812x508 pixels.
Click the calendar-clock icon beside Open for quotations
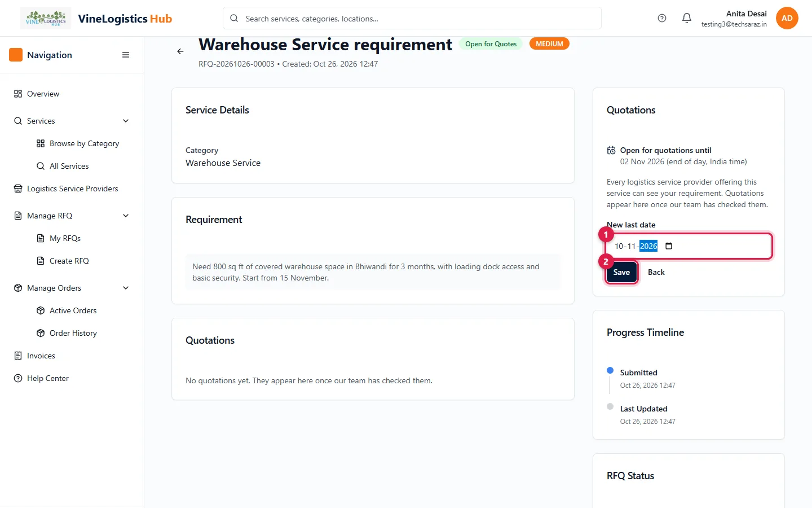611,150
